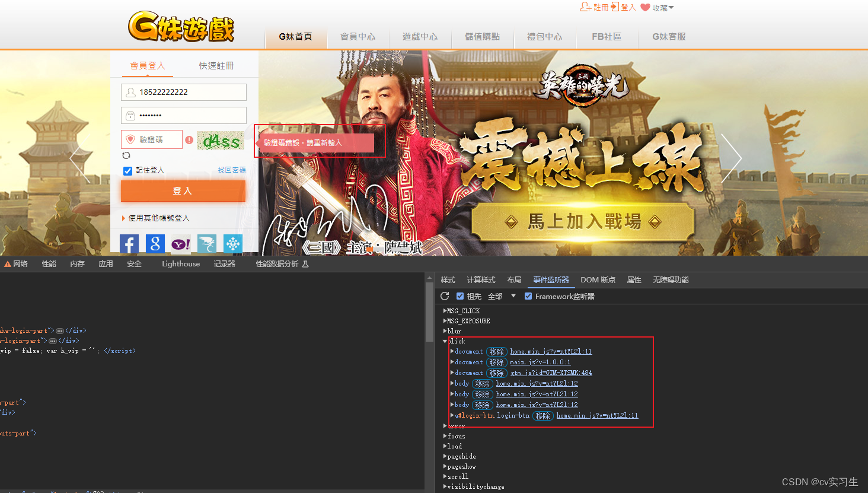This screenshot has width=868, height=493.
Task: Click 移除 for a#login-btn listener
Action: (542, 416)
